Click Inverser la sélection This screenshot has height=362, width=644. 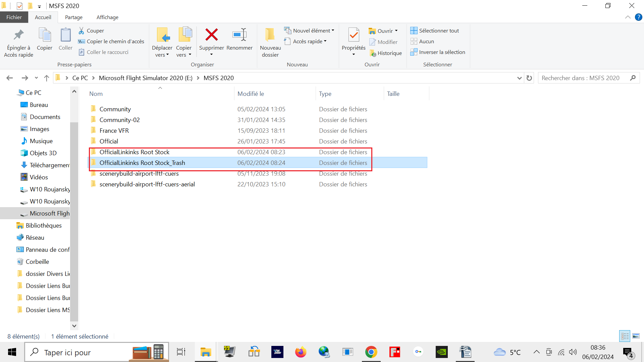442,52
